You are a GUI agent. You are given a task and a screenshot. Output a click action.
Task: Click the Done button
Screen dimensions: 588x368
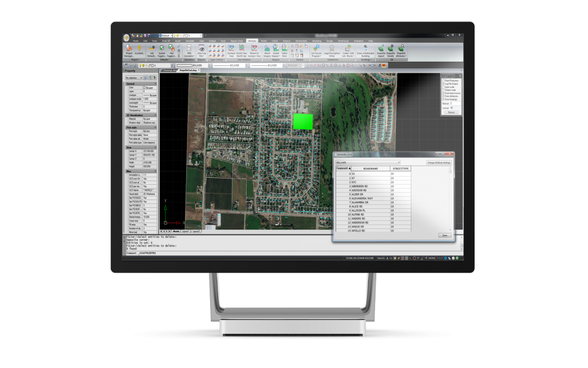[x=444, y=235]
